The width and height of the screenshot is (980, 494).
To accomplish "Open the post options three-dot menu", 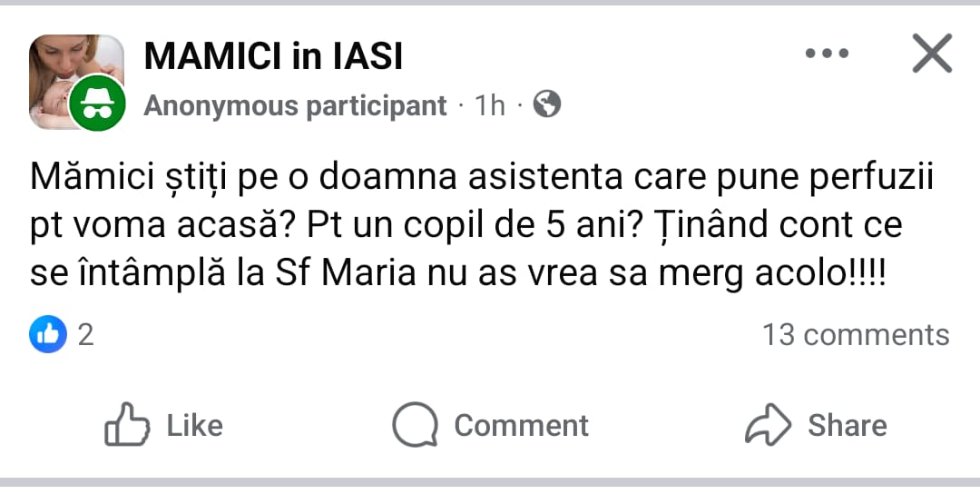I will coord(826,54).
